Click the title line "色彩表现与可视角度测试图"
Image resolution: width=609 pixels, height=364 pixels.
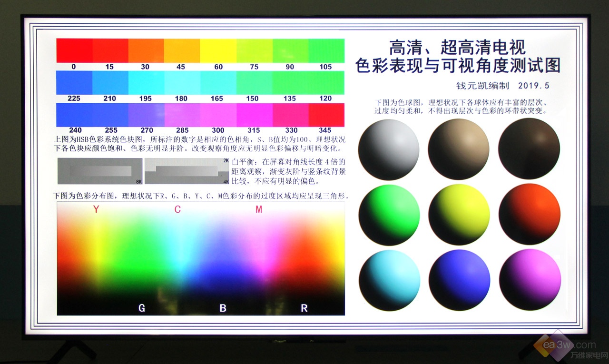(x=458, y=66)
